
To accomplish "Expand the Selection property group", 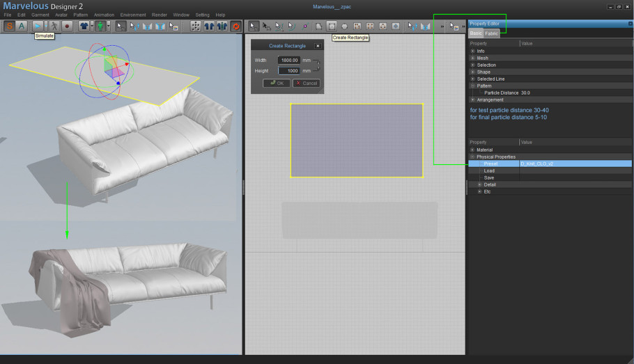I will coord(472,65).
